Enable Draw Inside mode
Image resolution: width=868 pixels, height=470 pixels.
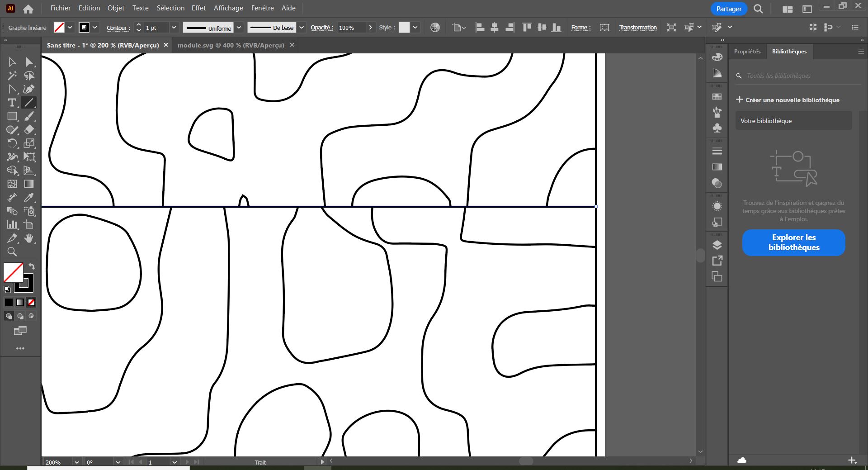coord(31,316)
